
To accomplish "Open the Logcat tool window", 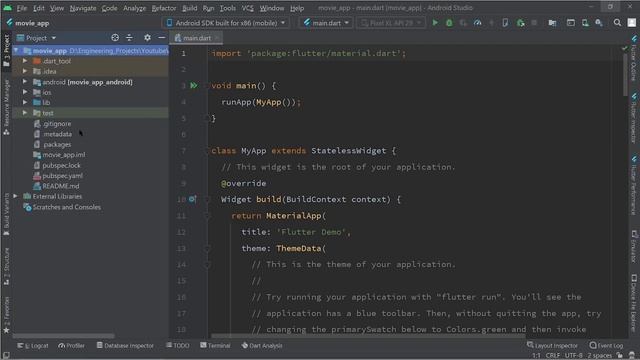I will click(x=33, y=346).
